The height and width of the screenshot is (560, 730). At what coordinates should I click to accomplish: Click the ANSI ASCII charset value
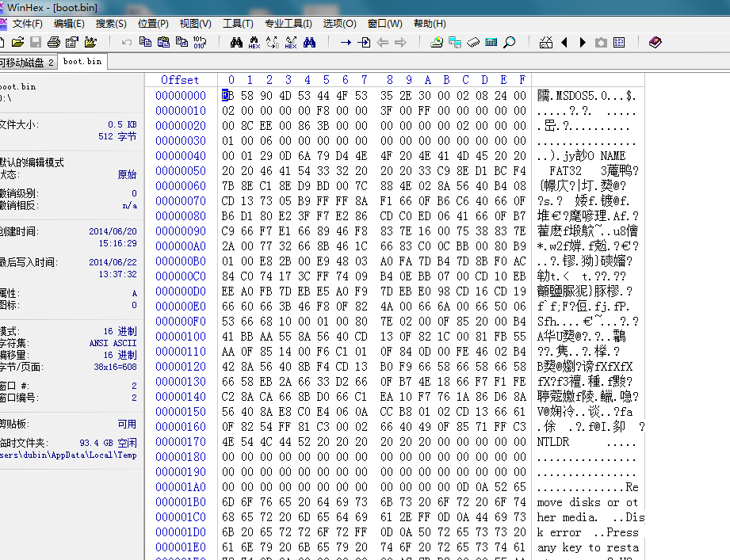click(113, 343)
